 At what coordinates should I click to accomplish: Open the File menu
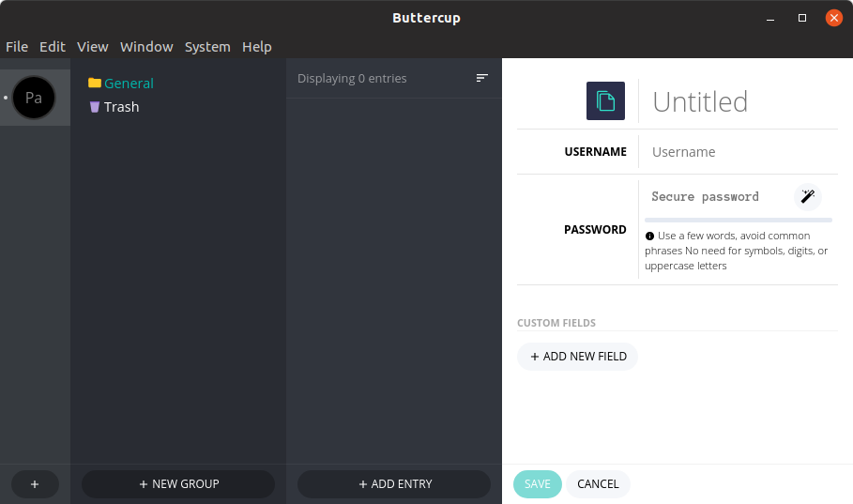(17, 47)
